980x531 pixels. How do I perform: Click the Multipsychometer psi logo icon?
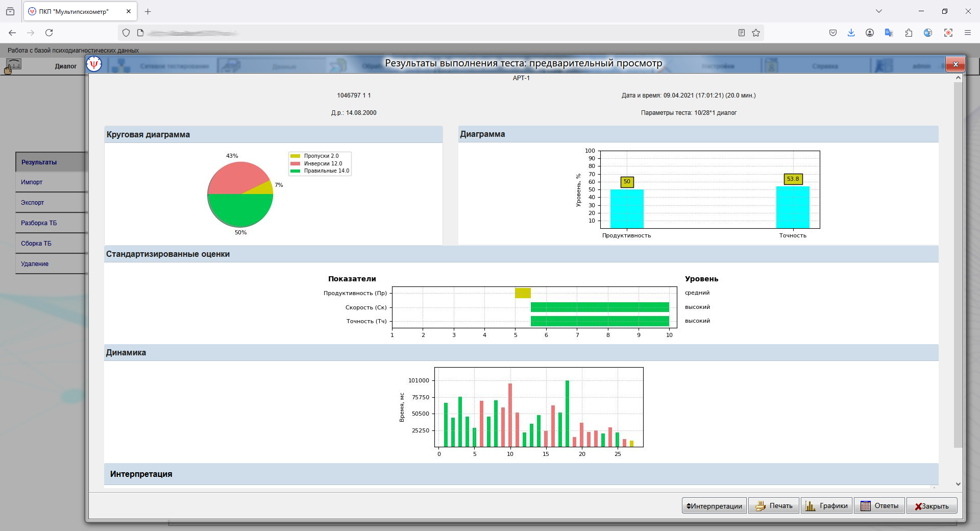(94, 64)
